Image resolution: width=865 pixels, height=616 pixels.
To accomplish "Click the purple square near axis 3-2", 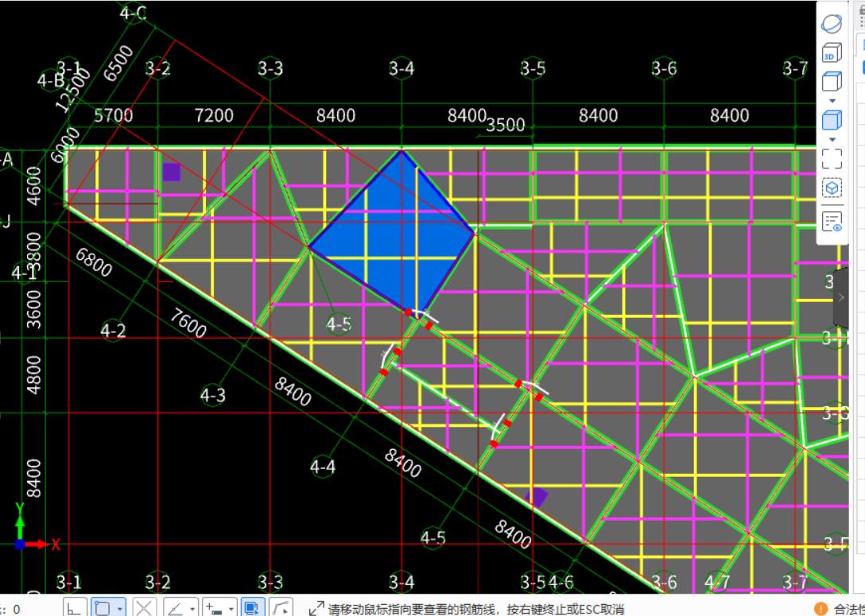I will (172, 172).
